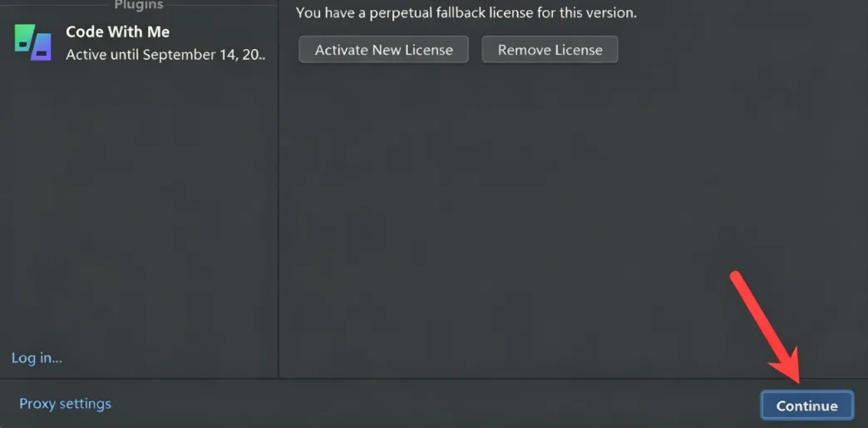Select the Code With Me list entry title

(117, 32)
